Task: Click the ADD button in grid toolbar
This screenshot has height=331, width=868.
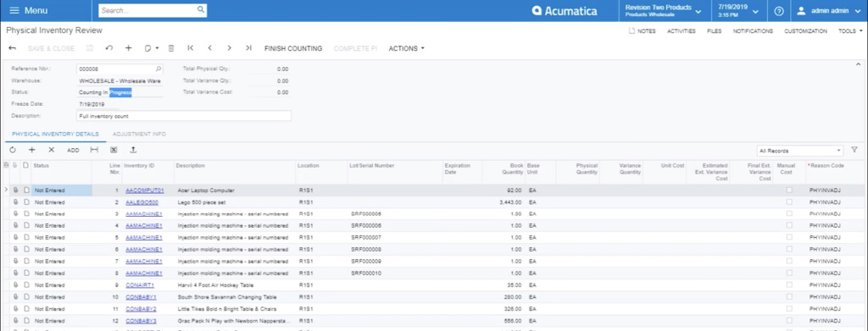Action: coord(73,151)
